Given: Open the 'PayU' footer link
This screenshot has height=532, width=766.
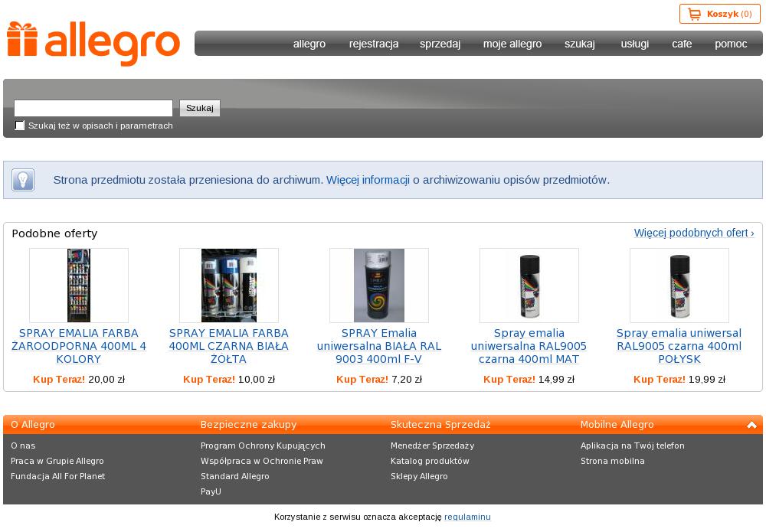Looking at the screenshot, I should (x=211, y=491).
